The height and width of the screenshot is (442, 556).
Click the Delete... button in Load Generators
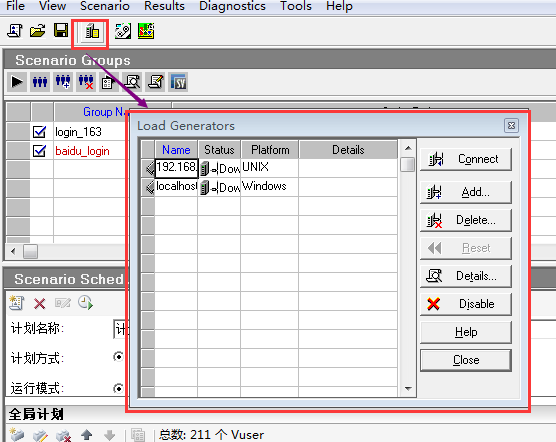click(466, 220)
